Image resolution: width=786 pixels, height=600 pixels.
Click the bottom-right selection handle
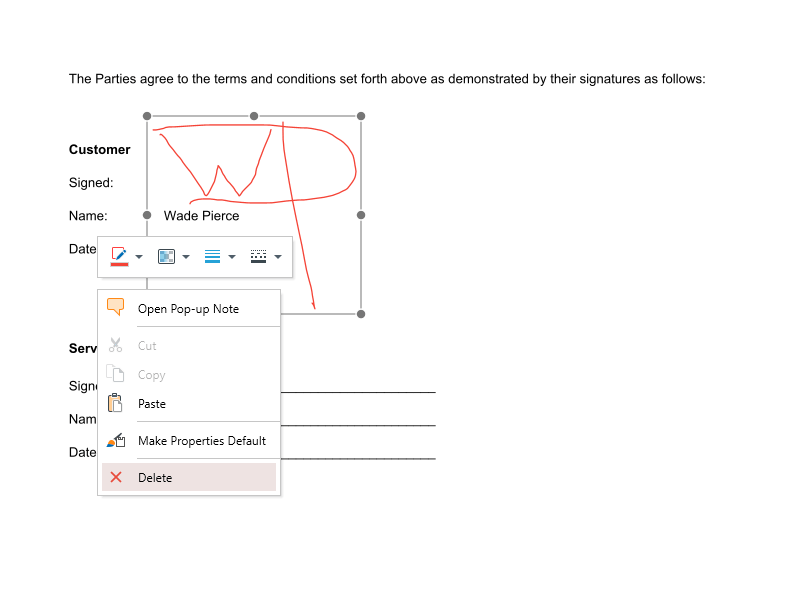click(x=361, y=314)
